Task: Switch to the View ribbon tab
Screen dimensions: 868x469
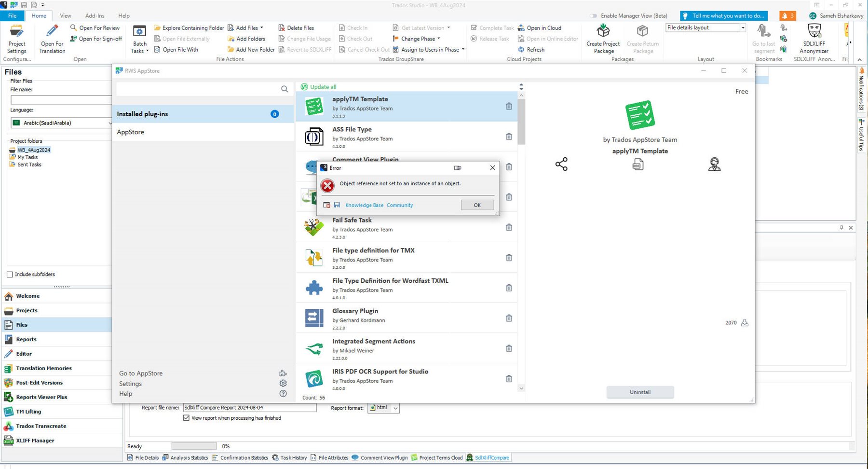Action: tap(66, 16)
